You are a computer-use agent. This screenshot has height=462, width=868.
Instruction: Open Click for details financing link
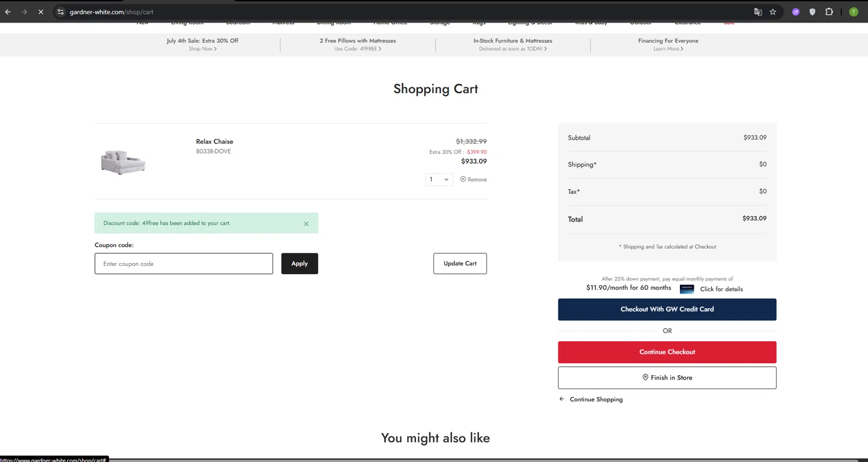coord(722,289)
